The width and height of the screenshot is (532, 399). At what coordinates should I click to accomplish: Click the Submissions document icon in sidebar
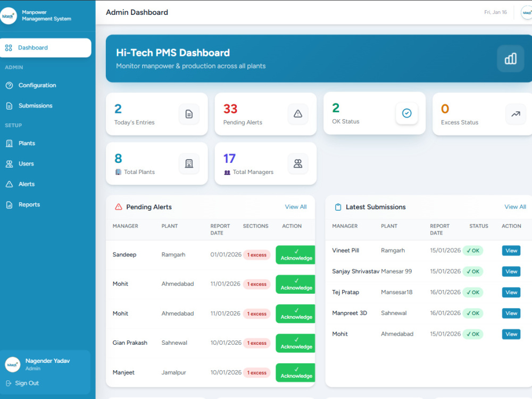coord(10,106)
